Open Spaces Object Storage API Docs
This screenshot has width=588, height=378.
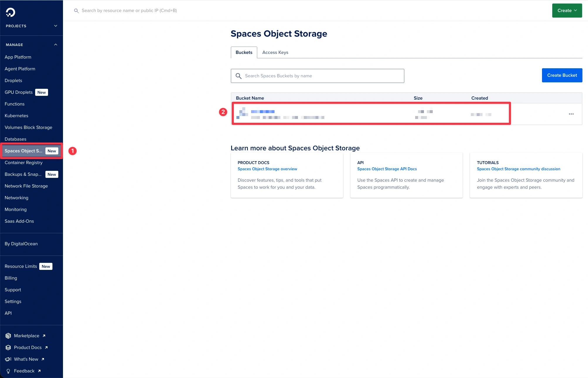tap(387, 169)
